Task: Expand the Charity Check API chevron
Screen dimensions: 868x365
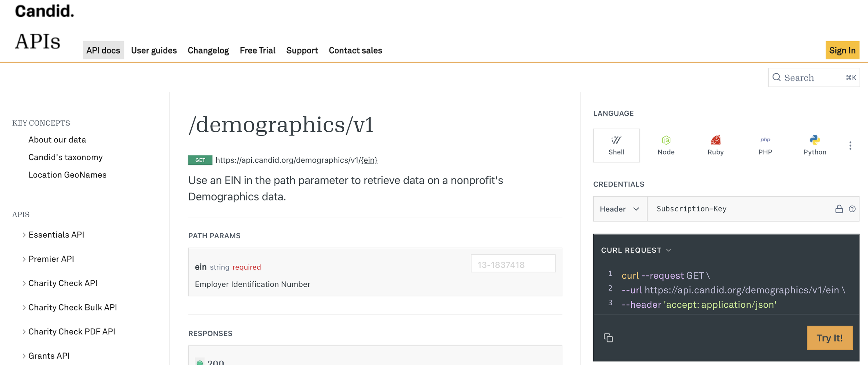Action: tap(24, 283)
